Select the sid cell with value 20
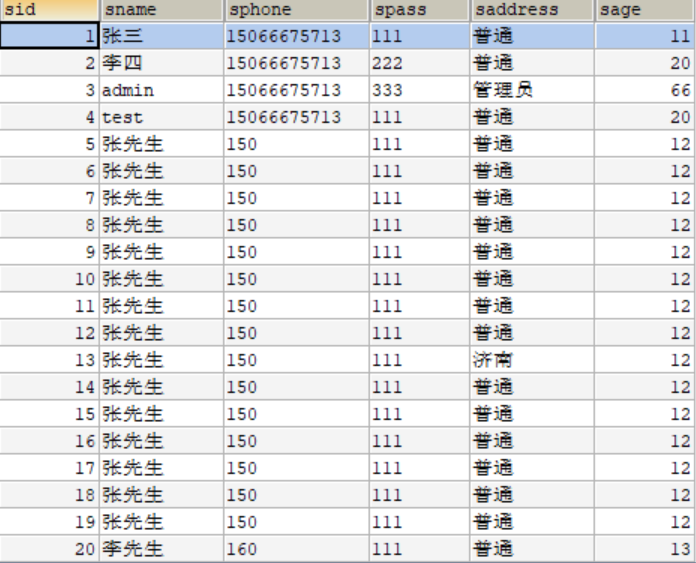Image resolution: width=696 pixels, height=563 pixels. click(49, 549)
